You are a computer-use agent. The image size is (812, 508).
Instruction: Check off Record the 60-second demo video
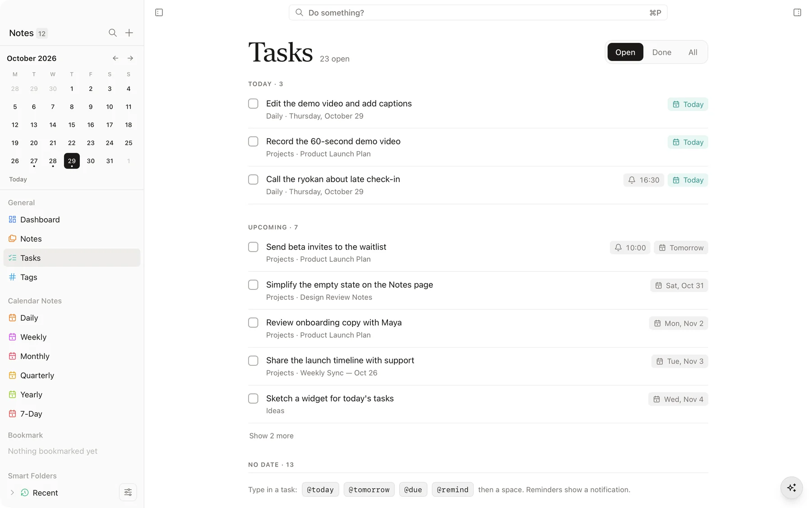pyautogui.click(x=253, y=142)
